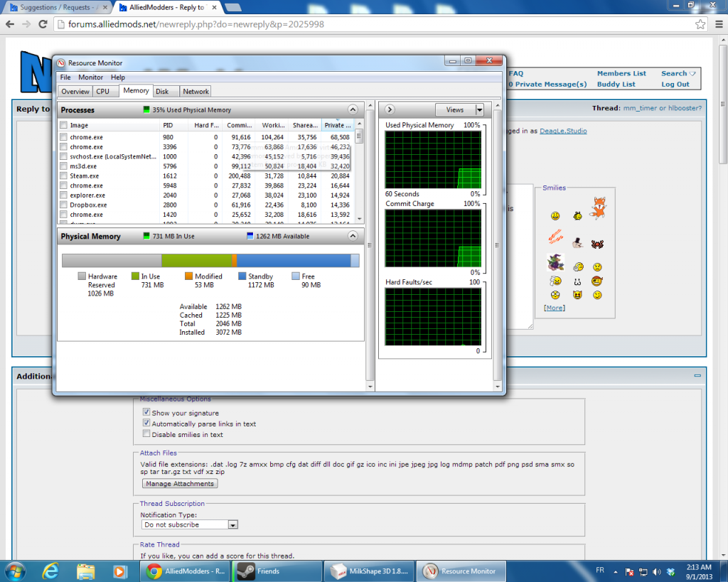Image resolution: width=728 pixels, height=582 pixels.
Task: Insert the bacon smiley
Action: (555, 237)
